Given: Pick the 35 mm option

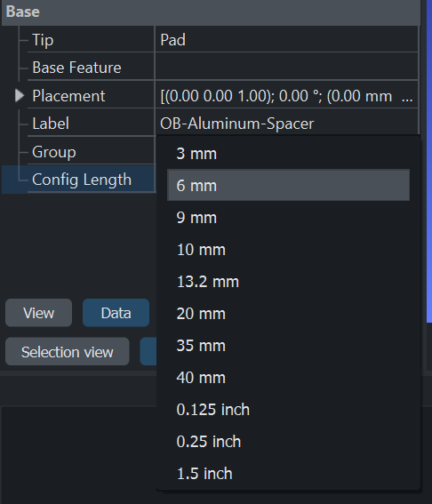Looking at the screenshot, I should pos(288,346).
